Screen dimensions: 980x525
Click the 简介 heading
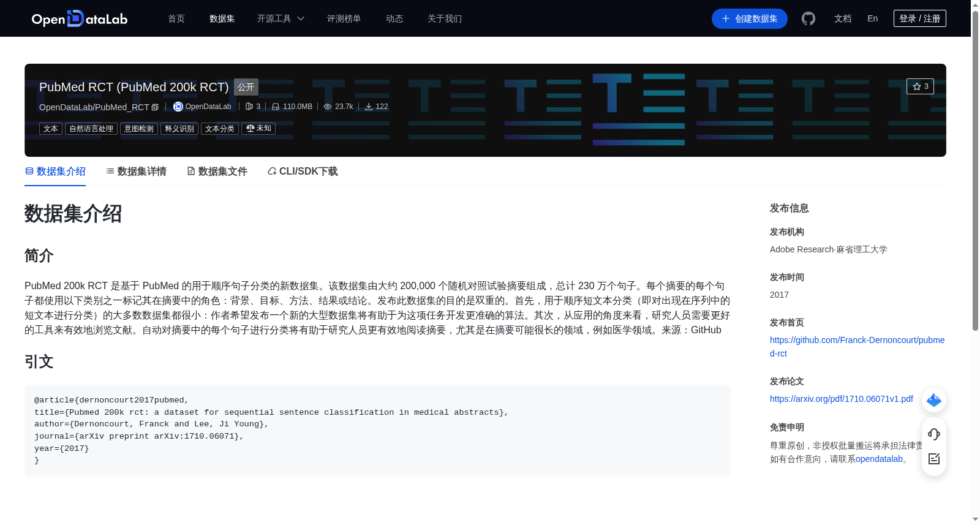coord(39,255)
